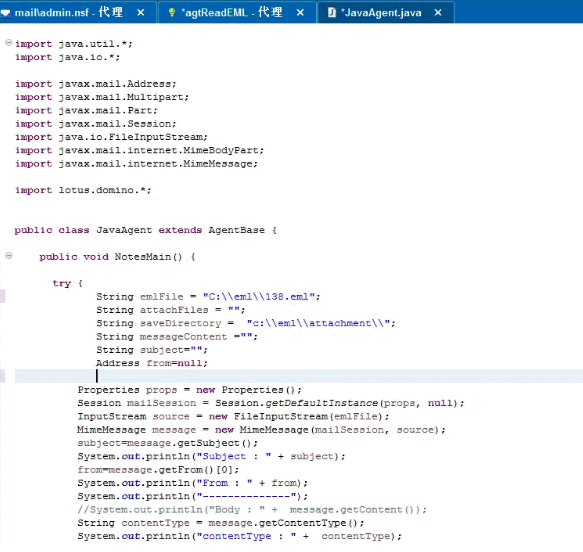Click the Java file icon on JavaAgent tab

tap(332, 13)
